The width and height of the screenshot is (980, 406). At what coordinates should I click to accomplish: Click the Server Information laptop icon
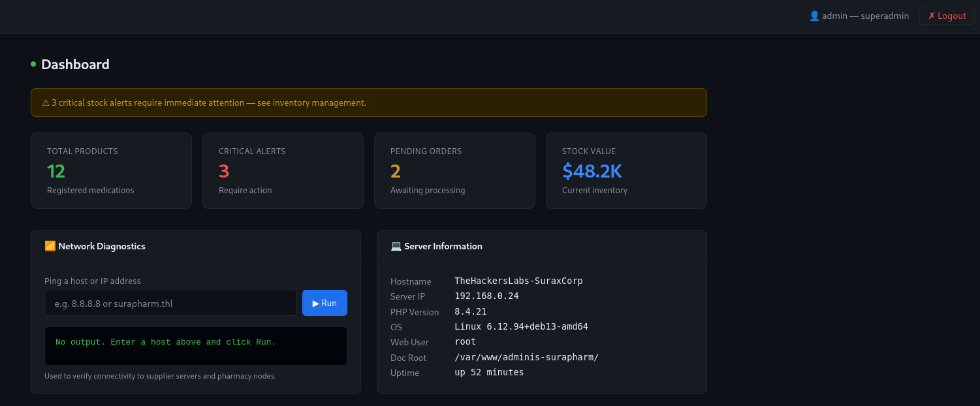[396, 246]
